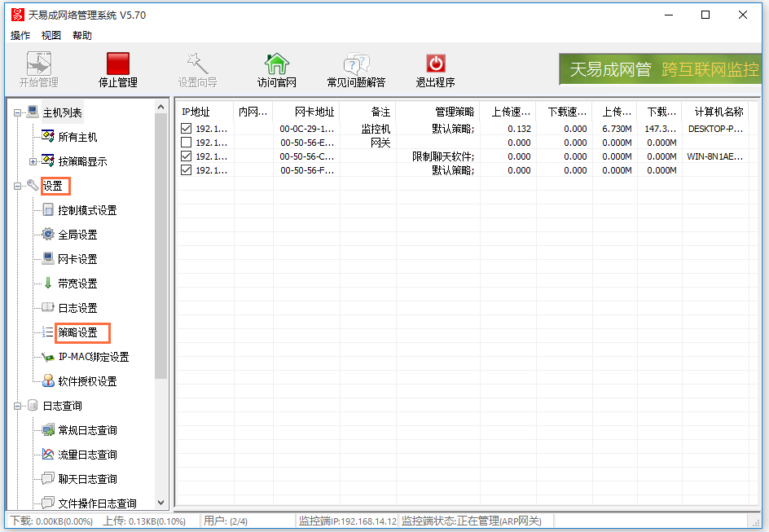Sort by the IP地址 column header
The image size is (769, 532).
tap(205, 112)
